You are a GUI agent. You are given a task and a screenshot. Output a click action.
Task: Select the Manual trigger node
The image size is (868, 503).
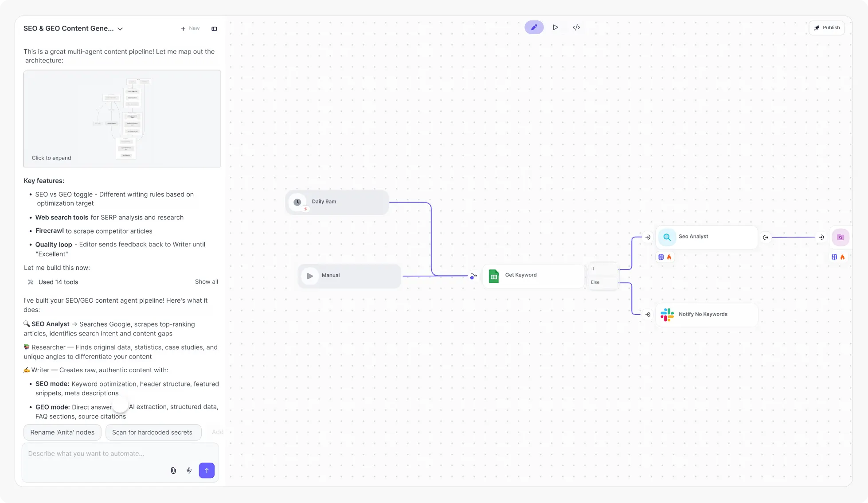pos(349,276)
